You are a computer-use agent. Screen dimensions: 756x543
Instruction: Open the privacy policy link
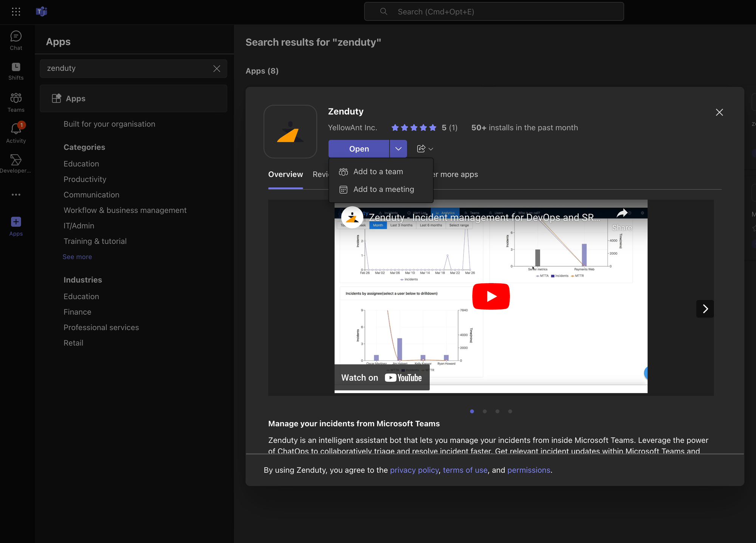[414, 470]
